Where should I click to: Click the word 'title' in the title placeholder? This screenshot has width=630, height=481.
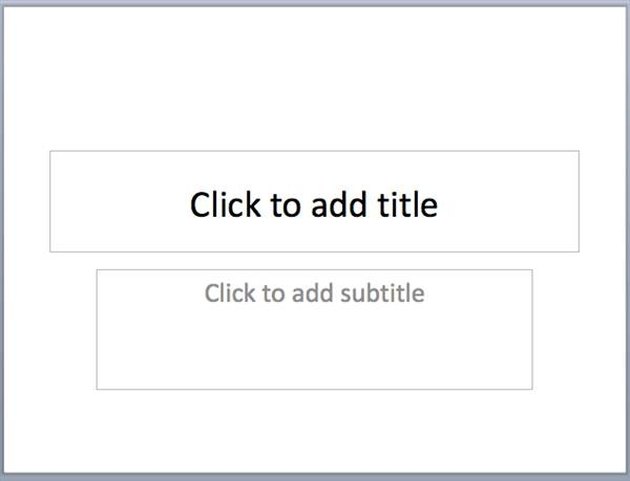pos(408,205)
